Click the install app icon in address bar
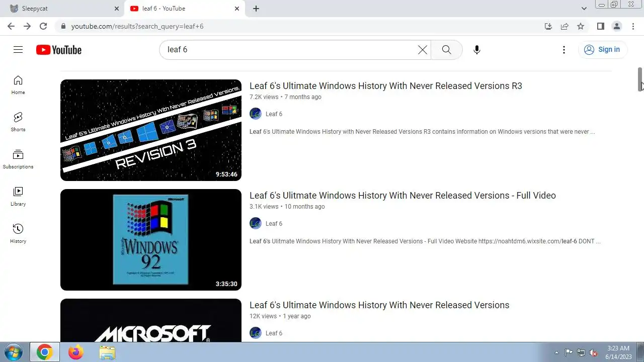644x362 pixels. tap(548, 26)
